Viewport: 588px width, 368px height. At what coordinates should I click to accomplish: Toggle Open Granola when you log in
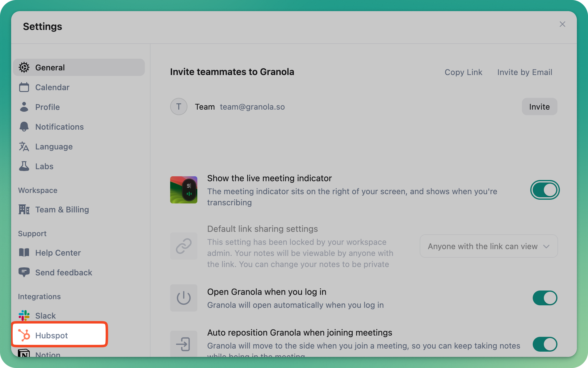545,298
